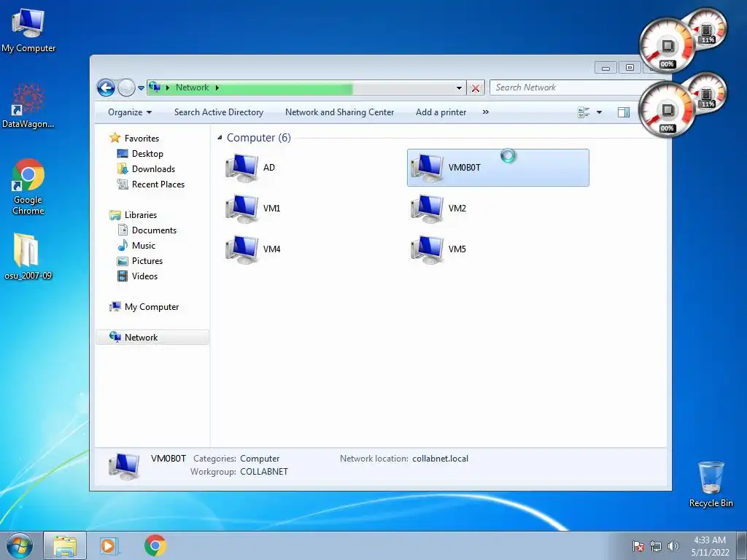Open Desktop under Favorites
The image size is (747, 560).
[x=147, y=154]
